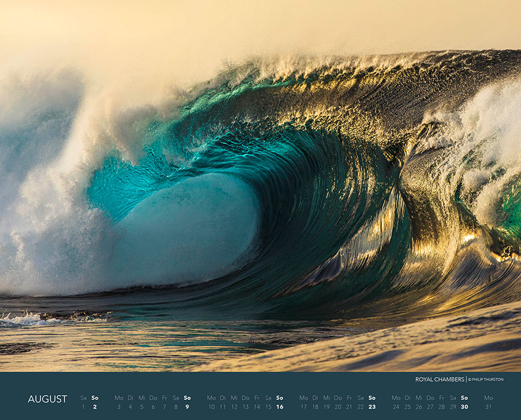Pick Thursday date 20
The image size is (521, 420).
[x=337, y=407]
